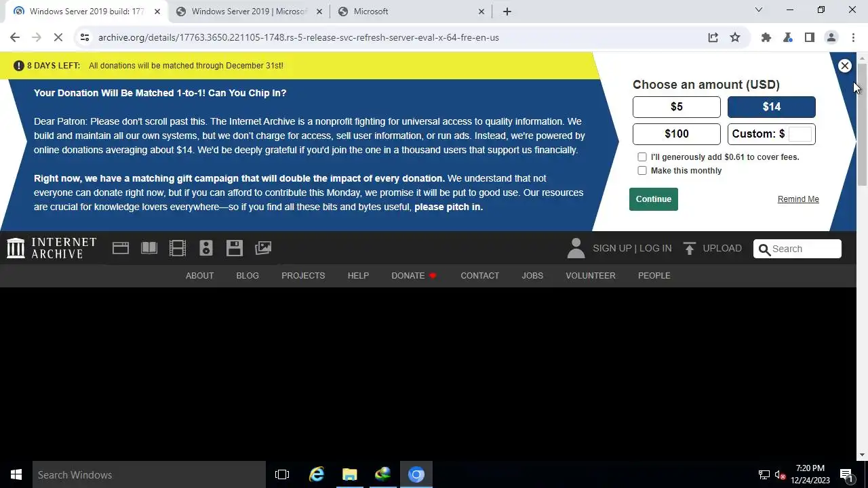Open the Chrome profile icon

[831, 37]
